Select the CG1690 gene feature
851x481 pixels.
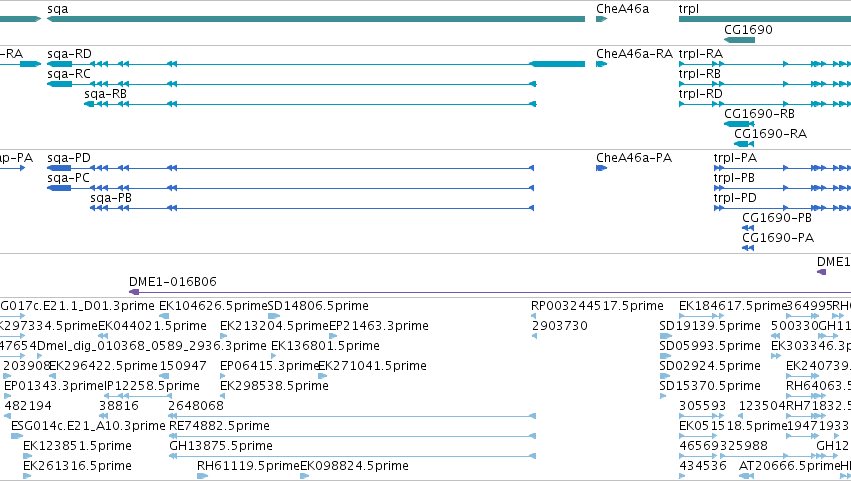(x=739, y=40)
